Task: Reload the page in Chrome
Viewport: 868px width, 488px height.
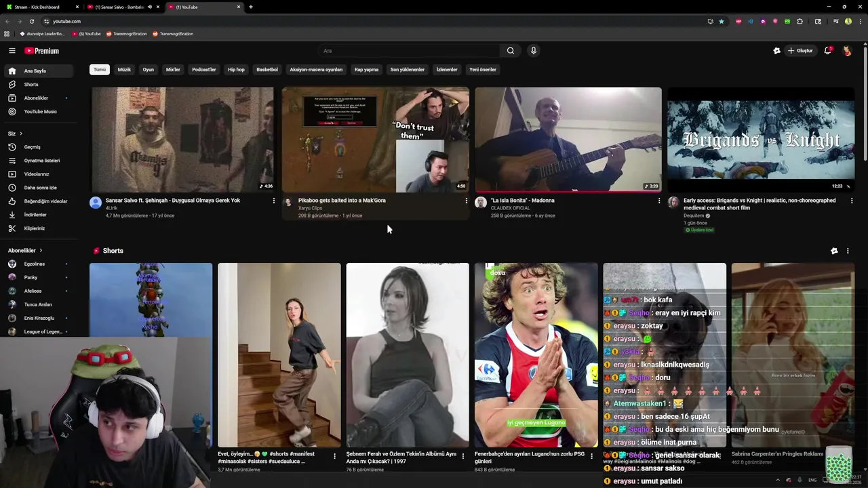Action: [x=31, y=21]
